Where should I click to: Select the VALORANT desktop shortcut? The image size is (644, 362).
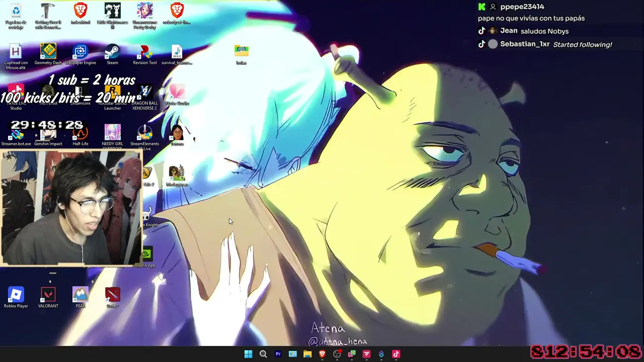48,298
